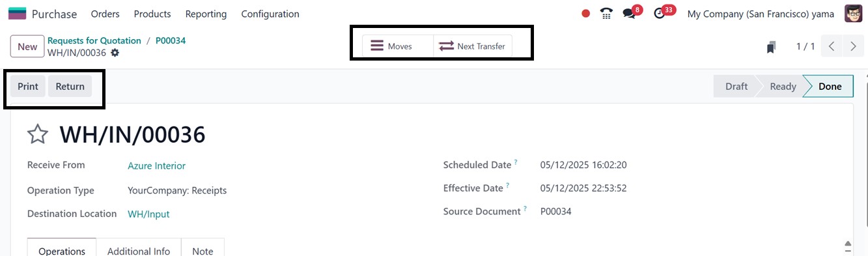Open activities clock icon with 33 badge
868x256 pixels.
[660, 14]
